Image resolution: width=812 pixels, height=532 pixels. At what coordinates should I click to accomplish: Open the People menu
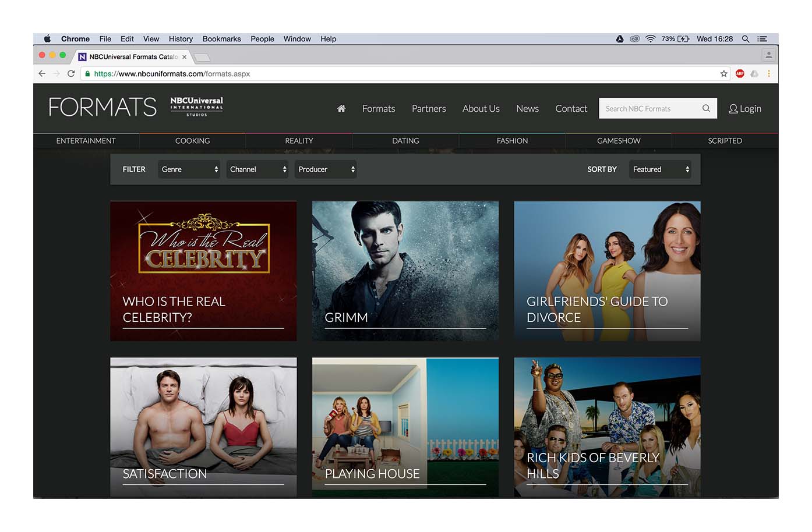[262, 39]
